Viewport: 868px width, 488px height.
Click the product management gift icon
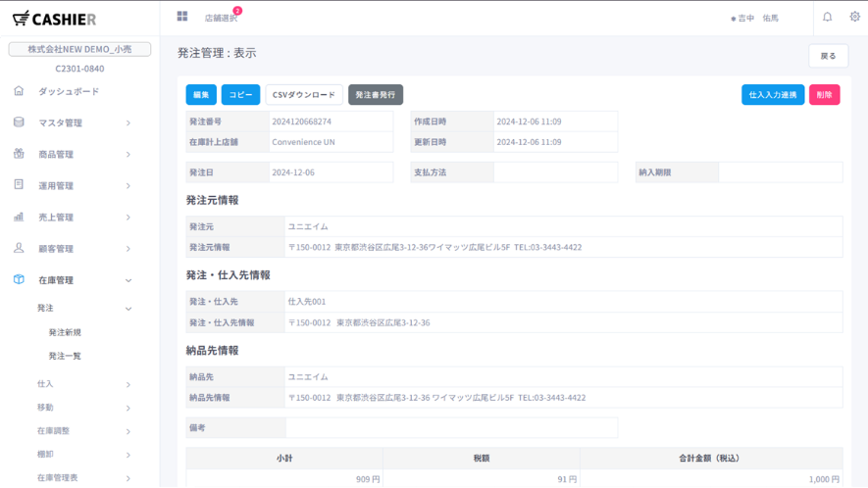19,154
